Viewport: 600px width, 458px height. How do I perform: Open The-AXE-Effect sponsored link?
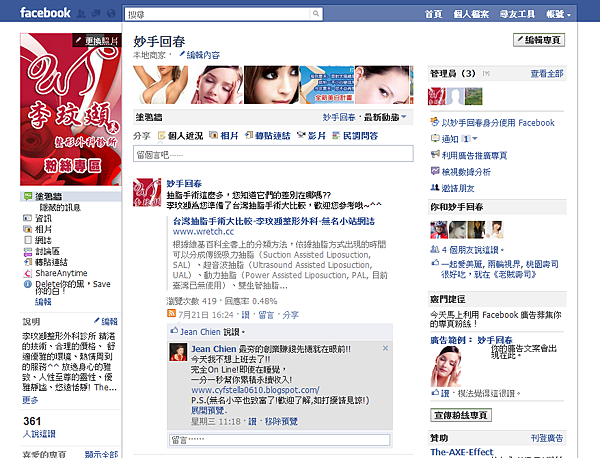click(x=462, y=452)
